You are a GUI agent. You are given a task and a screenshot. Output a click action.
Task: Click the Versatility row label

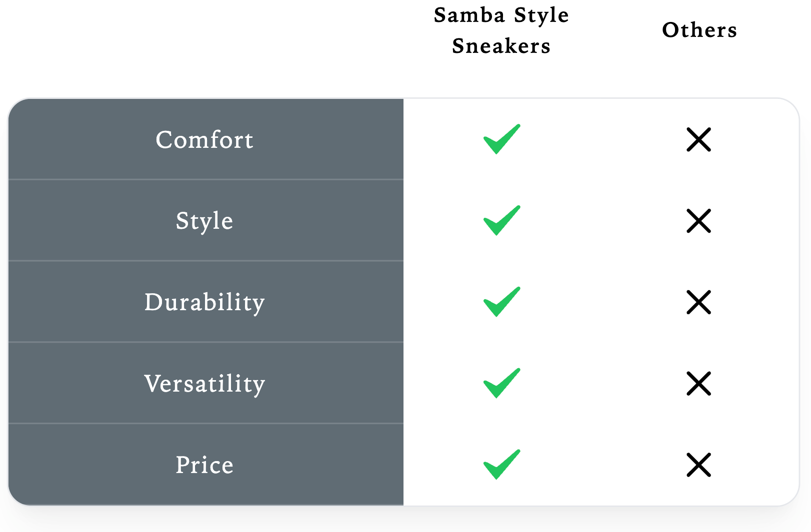pyautogui.click(x=204, y=384)
